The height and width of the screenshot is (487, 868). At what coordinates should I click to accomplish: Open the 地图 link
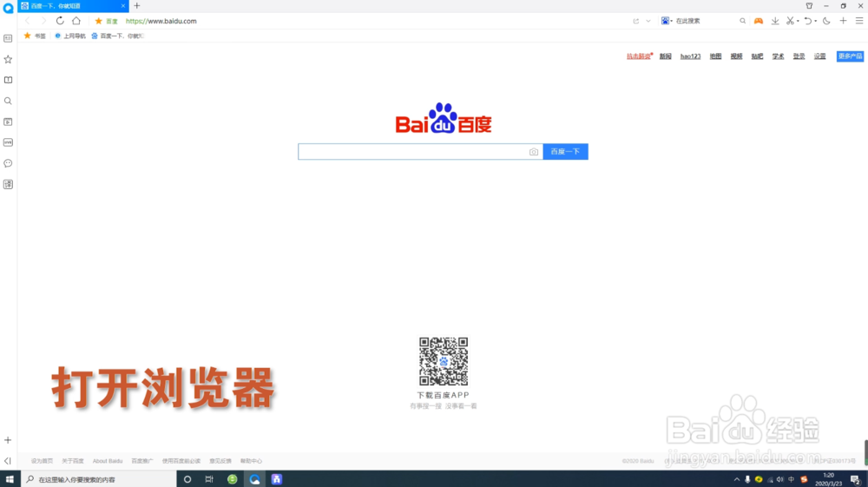[716, 56]
